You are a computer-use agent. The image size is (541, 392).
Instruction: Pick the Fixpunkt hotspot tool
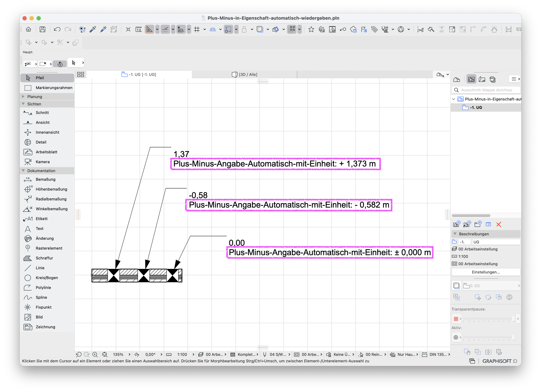pyautogui.click(x=47, y=307)
